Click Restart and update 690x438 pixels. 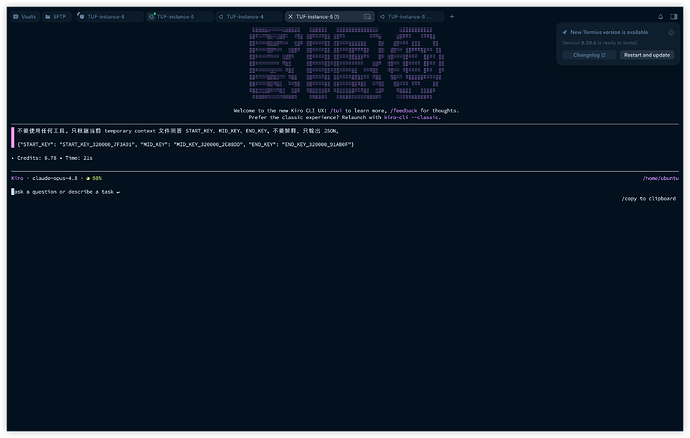point(646,55)
